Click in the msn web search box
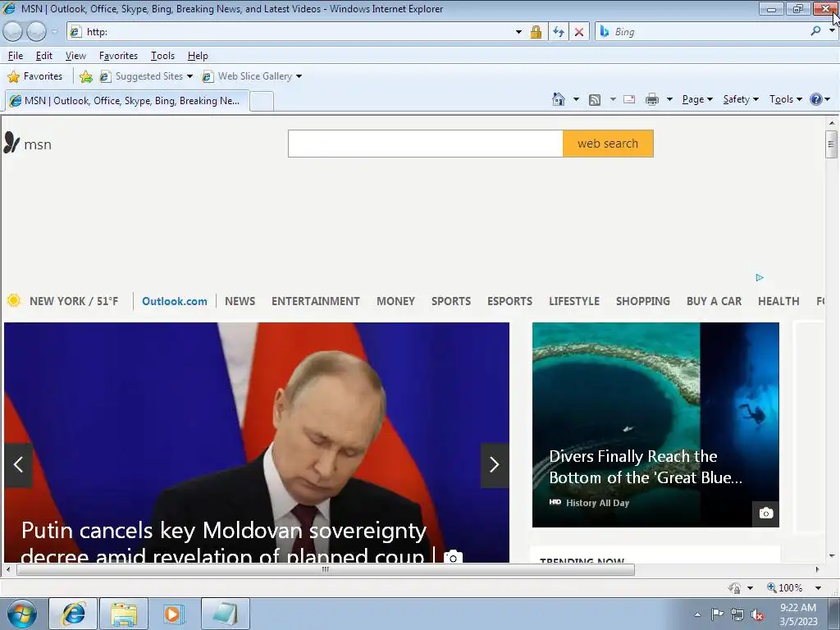The width and height of the screenshot is (840, 630). (x=426, y=144)
